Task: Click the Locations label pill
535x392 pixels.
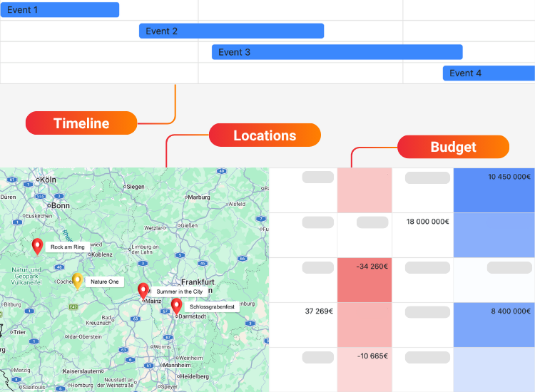Action: (x=265, y=135)
